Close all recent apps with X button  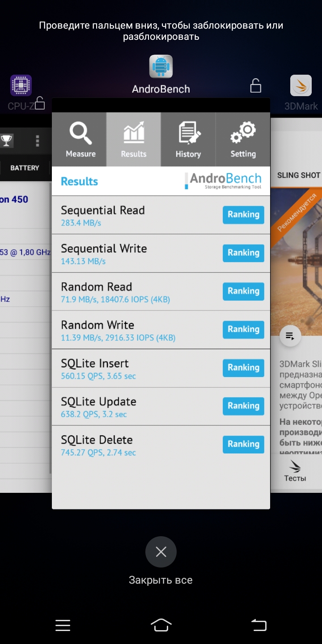(161, 552)
